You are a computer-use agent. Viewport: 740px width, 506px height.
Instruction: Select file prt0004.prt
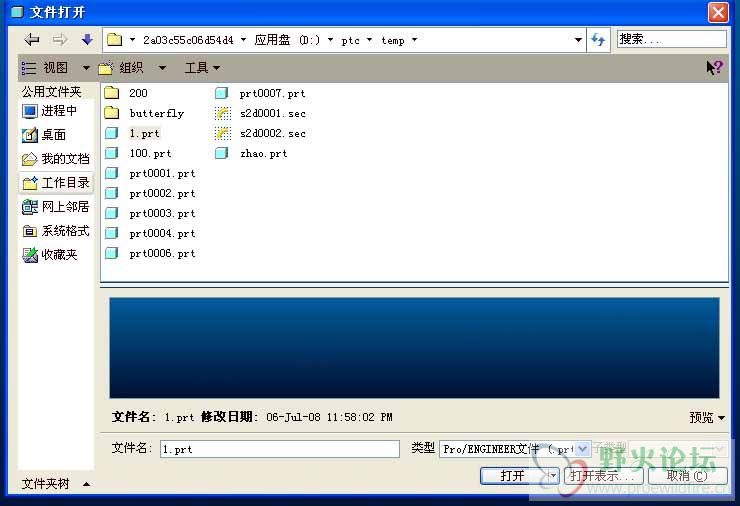162,234
